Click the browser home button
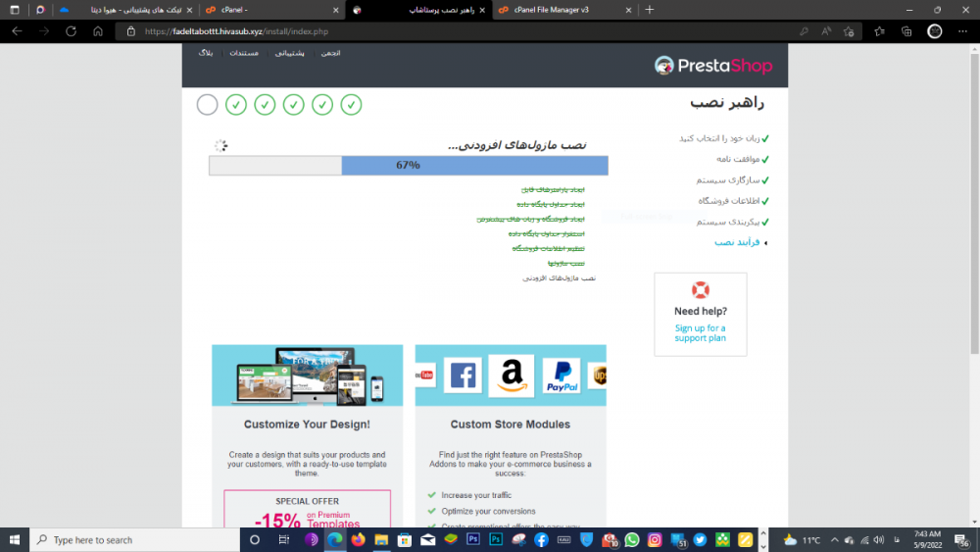The height and width of the screenshot is (552, 980). click(97, 30)
